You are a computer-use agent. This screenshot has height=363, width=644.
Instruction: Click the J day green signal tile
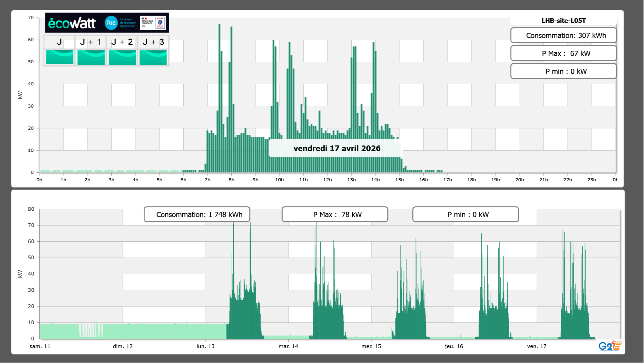click(x=60, y=57)
